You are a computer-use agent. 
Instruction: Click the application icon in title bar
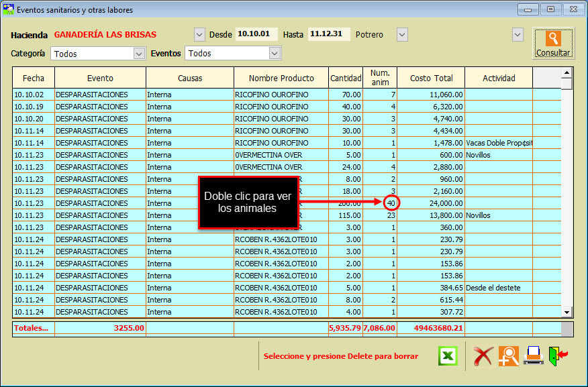8,10
